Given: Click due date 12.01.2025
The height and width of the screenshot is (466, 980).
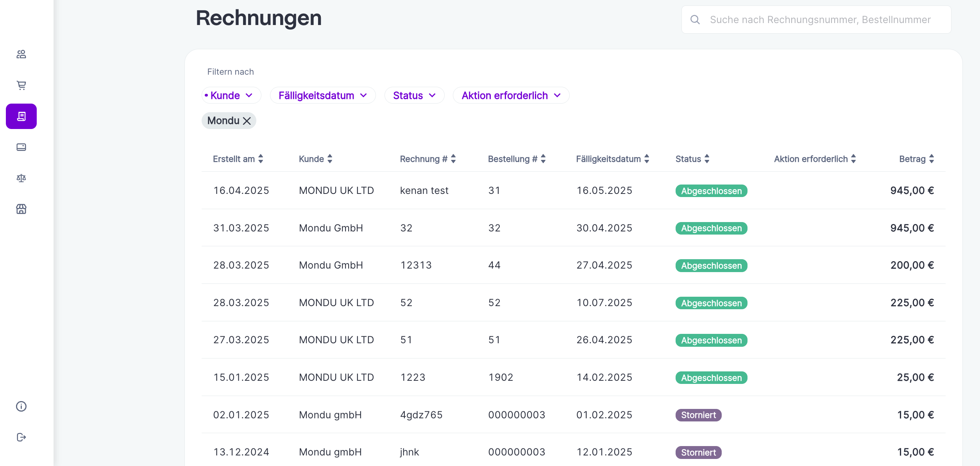Looking at the screenshot, I should 604,452.
